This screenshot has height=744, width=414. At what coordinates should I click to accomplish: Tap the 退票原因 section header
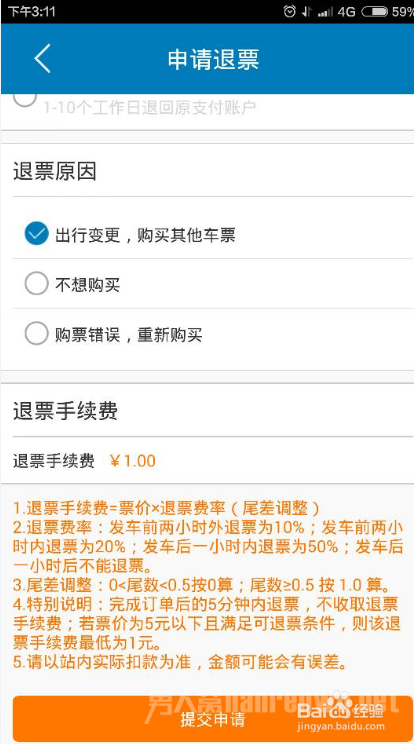coord(55,171)
